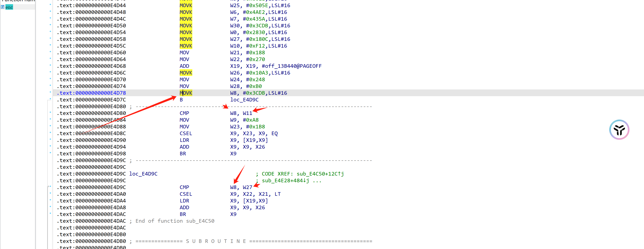Select highlighted MOVK mnemonic at E4D78
Screen dimensions: 644x249
point(186,93)
